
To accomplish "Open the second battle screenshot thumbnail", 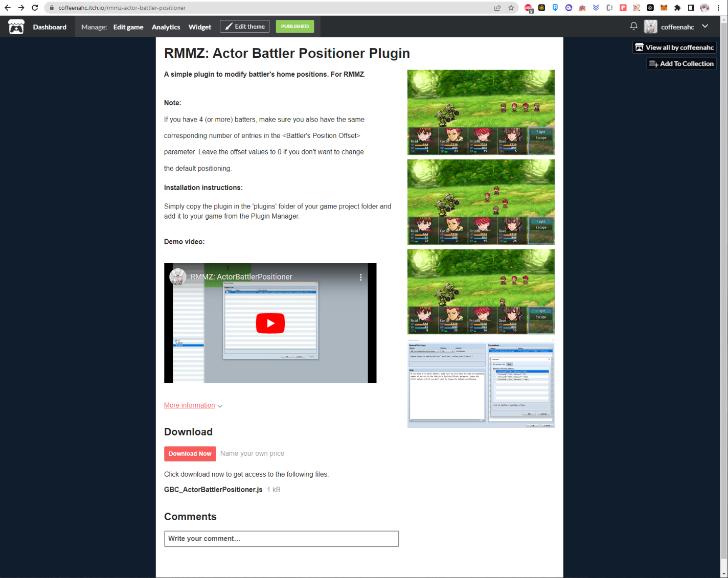I will pos(481,202).
